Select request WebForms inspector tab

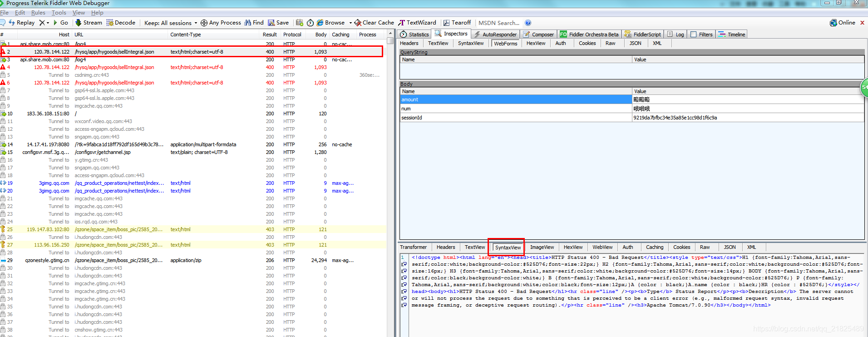click(505, 43)
